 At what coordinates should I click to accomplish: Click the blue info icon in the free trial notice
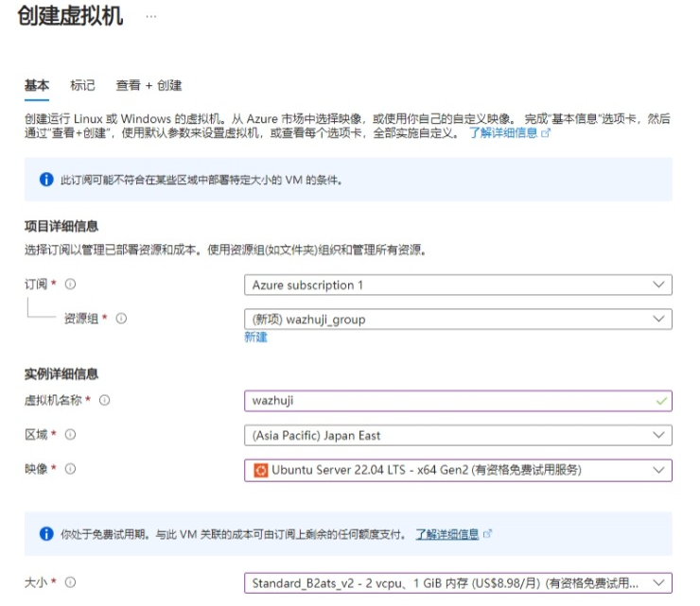pyautogui.click(x=46, y=533)
